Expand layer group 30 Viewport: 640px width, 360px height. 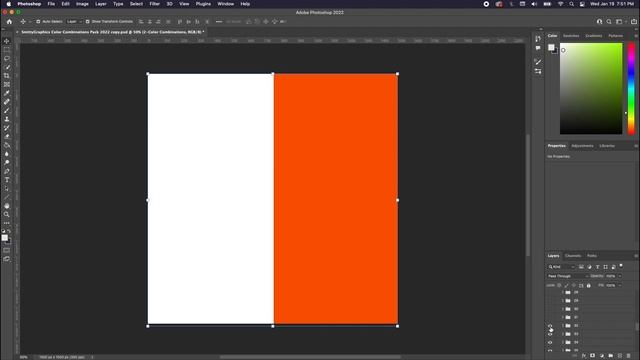(562, 309)
